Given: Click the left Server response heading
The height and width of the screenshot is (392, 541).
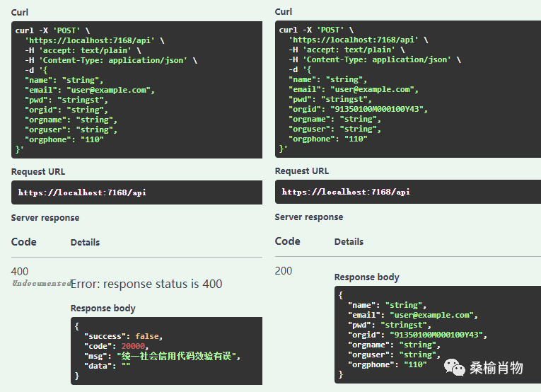Looking at the screenshot, I should point(45,217).
